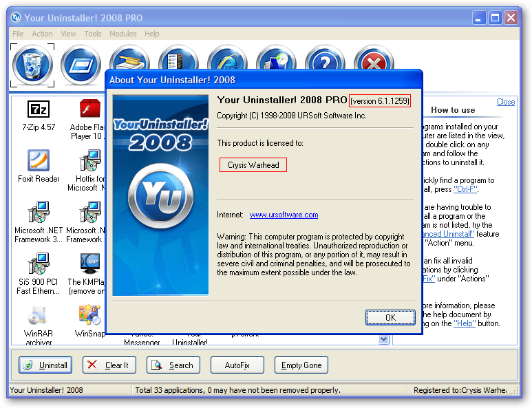Click the Advanced Uninstall link
Image resolution: width=532 pixels, height=408 pixels.
coord(448,234)
